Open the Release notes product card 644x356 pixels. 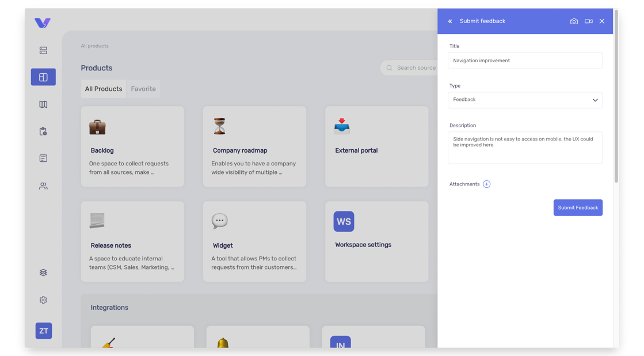[x=132, y=241]
